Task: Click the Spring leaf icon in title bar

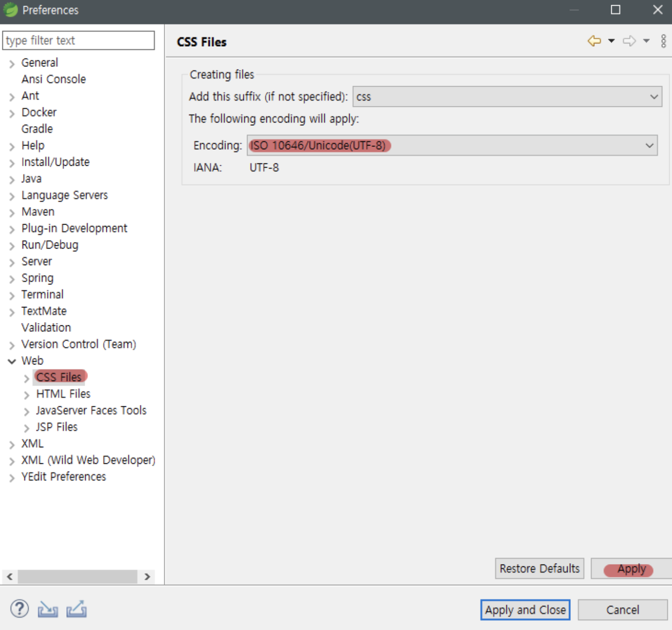Action: pyautogui.click(x=10, y=10)
